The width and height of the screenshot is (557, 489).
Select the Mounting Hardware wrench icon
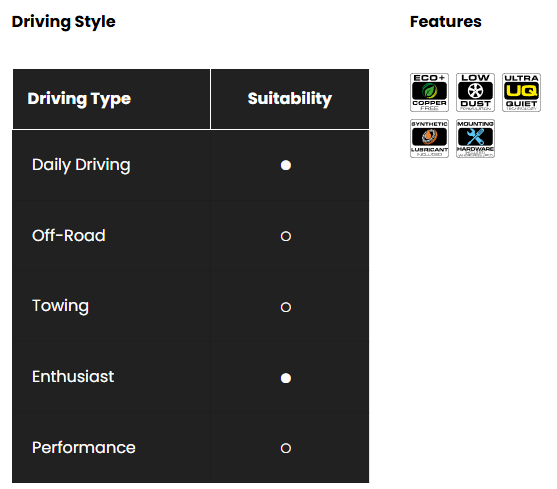click(475, 138)
